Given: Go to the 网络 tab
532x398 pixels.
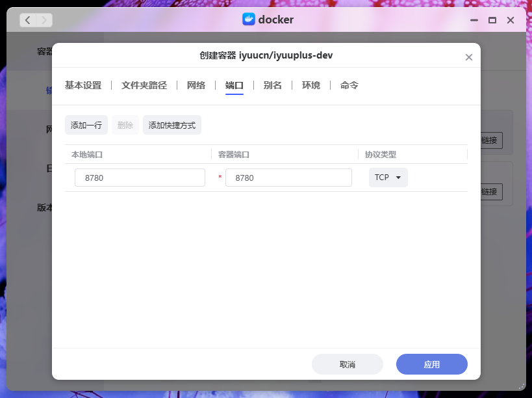Looking at the screenshot, I should click(x=196, y=85).
